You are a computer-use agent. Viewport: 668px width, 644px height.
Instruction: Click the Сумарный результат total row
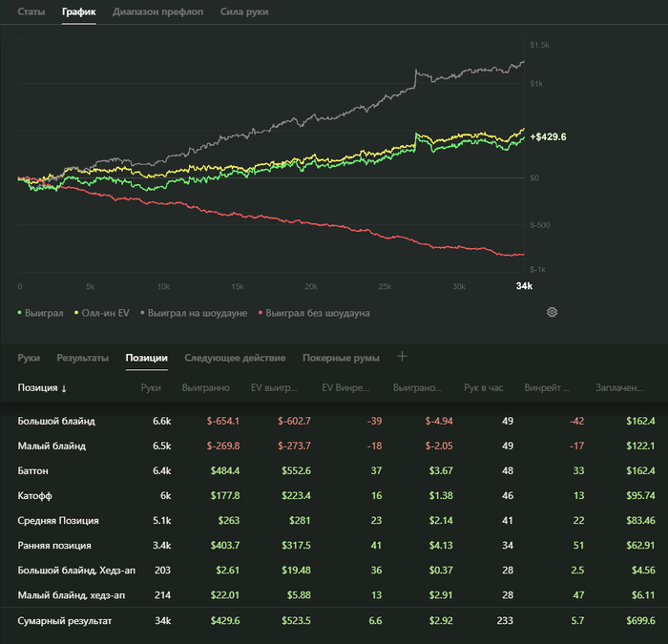pyautogui.click(x=334, y=621)
